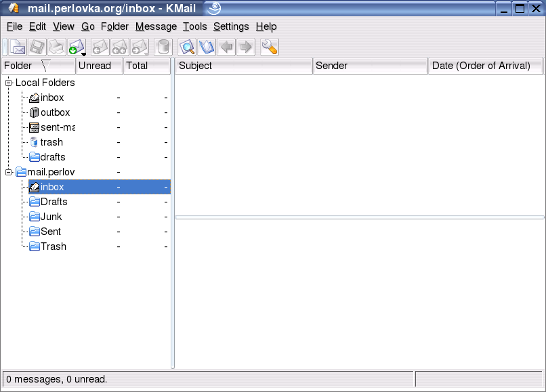Click the New Message toolbar icon
This screenshot has height=392, width=546.
pyautogui.click(x=18, y=47)
